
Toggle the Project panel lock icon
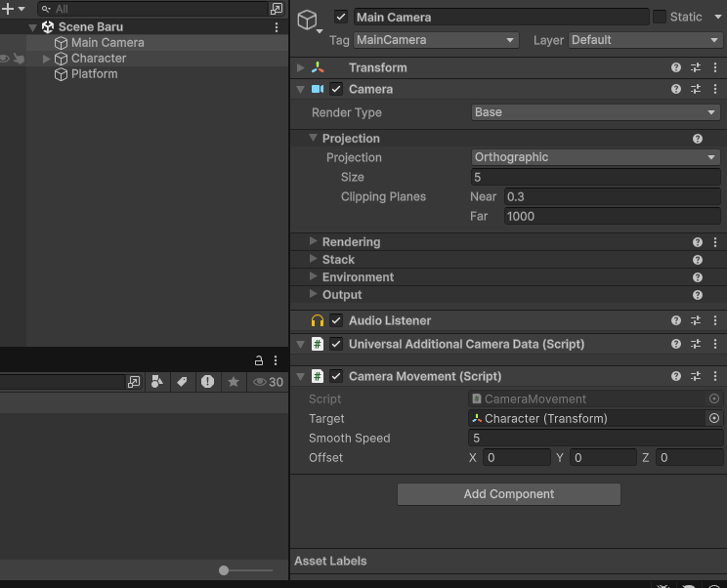(x=259, y=360)
